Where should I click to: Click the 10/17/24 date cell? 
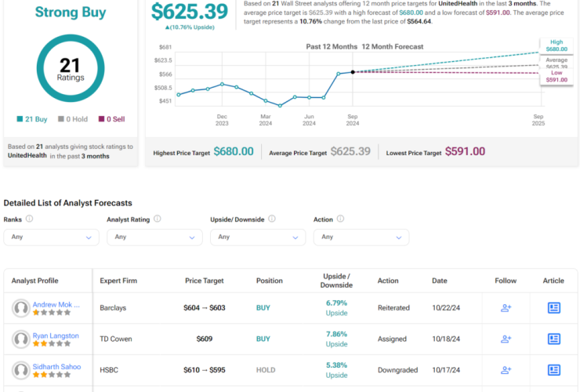click(x=446, y=370)
